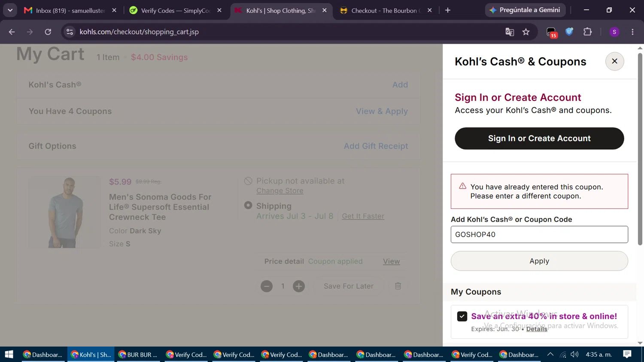
Task: Click Pregúntale a Gemini button
Action: 525,10
